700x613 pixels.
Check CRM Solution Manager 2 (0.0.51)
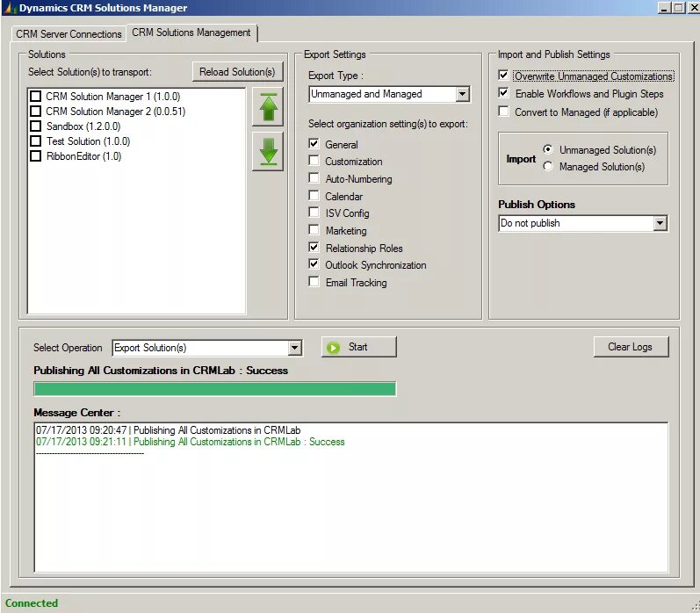36,112
